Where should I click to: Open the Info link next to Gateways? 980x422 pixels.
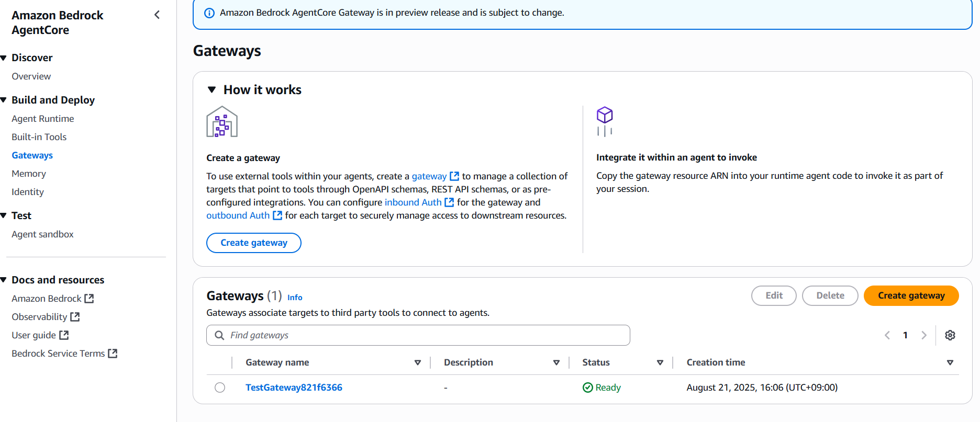(295, 298)
